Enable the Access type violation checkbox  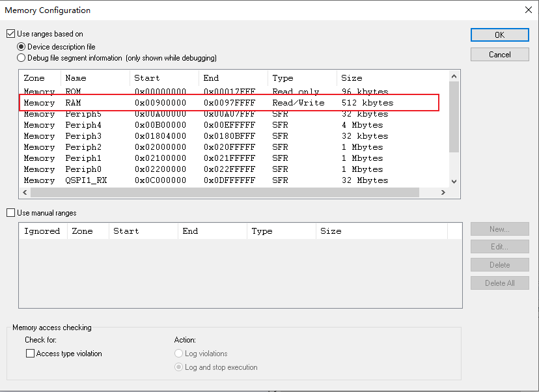click(x=30, y=354)
